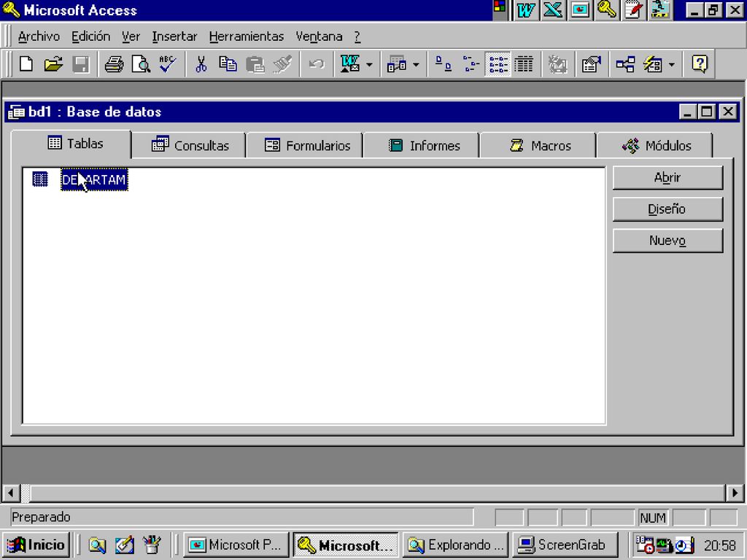Open the Edición menu
The width and height of the screenshot is (747, 560).
click(90, 36)
